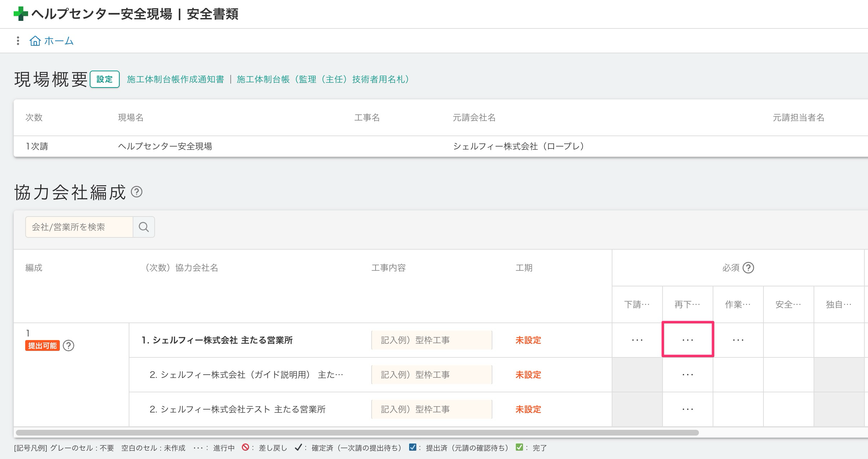Click the 提出可能 orange badge
This screenshot has width=868, height=459.
click(42, 346)
